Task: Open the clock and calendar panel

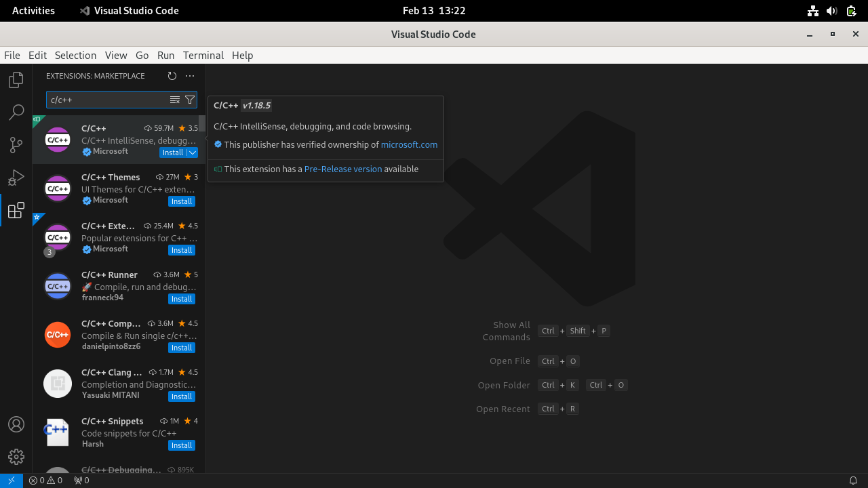Action: click(434, 10)
